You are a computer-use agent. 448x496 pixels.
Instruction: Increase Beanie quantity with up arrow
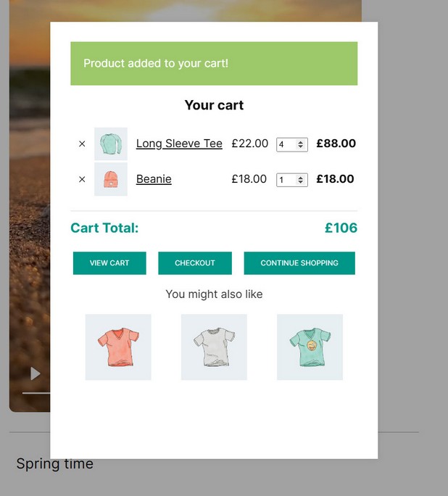point(302,177)
